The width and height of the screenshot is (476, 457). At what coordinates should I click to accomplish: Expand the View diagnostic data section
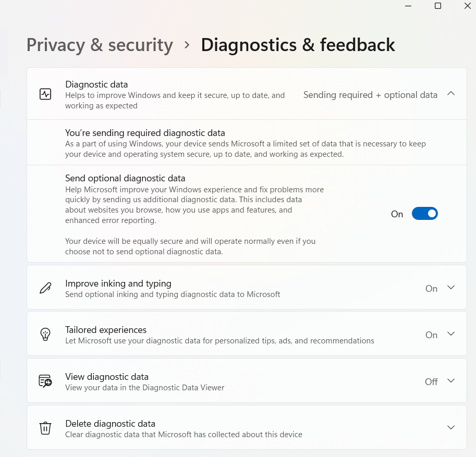pos(450,381)
